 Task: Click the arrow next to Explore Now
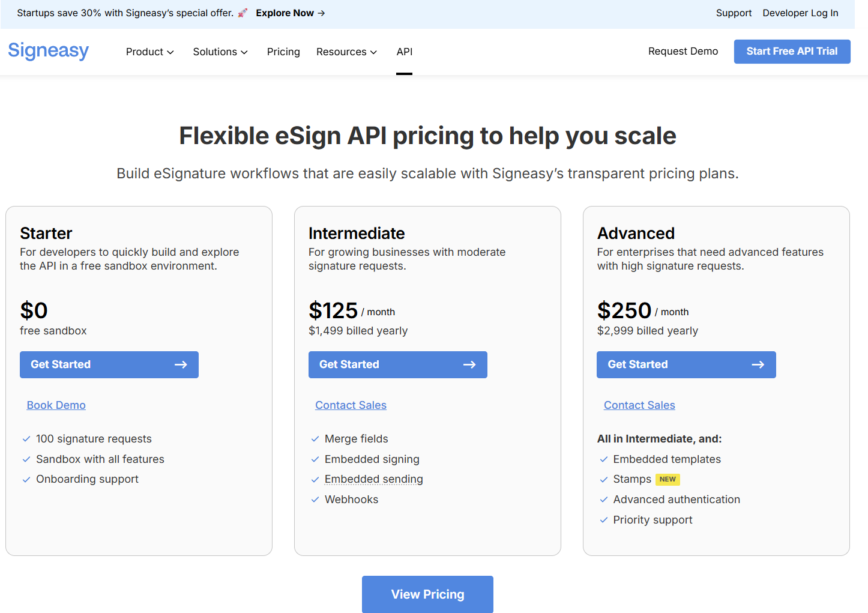321,13
